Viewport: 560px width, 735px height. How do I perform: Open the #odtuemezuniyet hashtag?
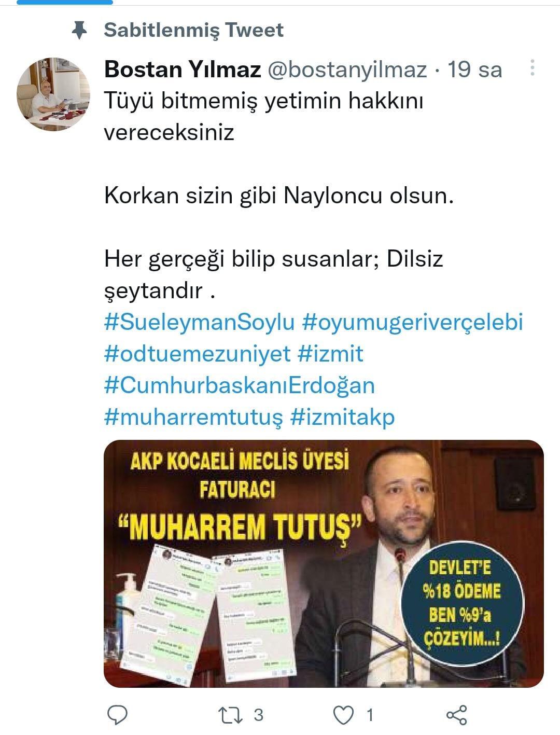[x=198, y=354]
